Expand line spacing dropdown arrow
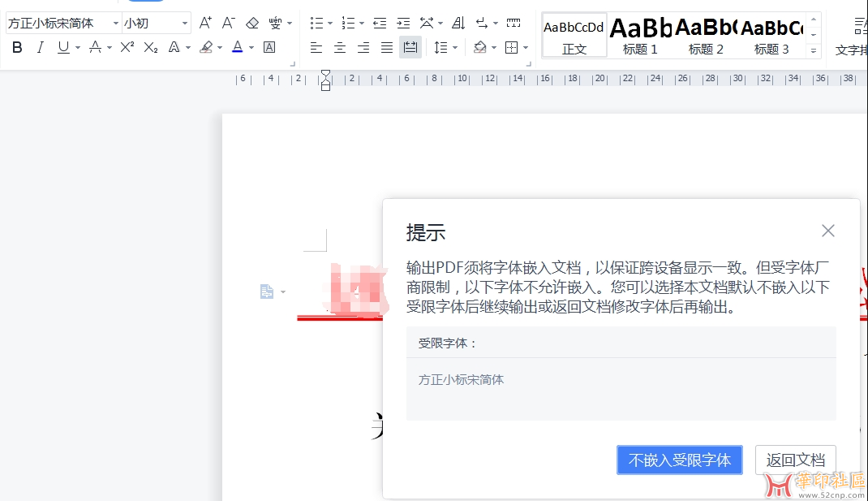Screen dimensions: 868x501 pyautogui.click(x=455, y=48)
